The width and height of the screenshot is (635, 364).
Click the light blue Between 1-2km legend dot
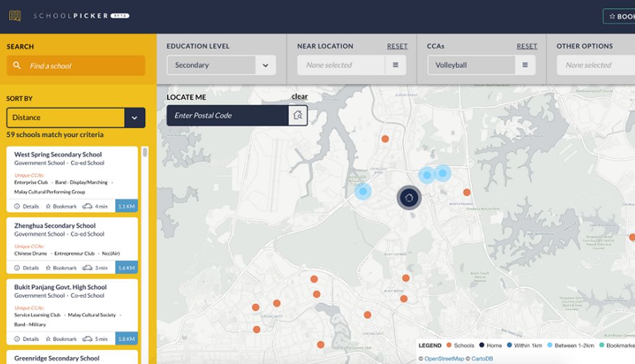click(x=549, y=345)
